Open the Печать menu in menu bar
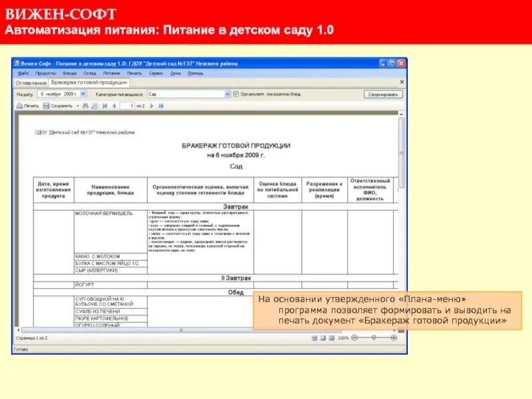The image size is (532, 399). point(134,73)
